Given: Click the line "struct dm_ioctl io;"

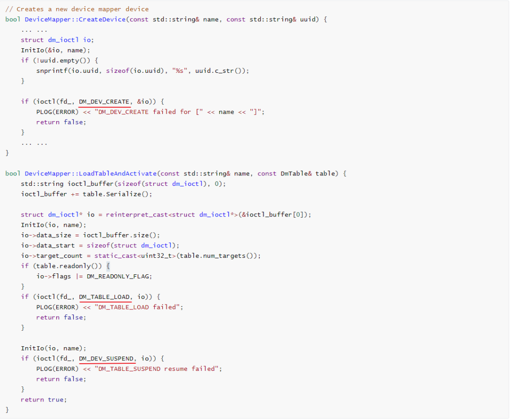Looking at the screenshot, I should coord(57,40).
